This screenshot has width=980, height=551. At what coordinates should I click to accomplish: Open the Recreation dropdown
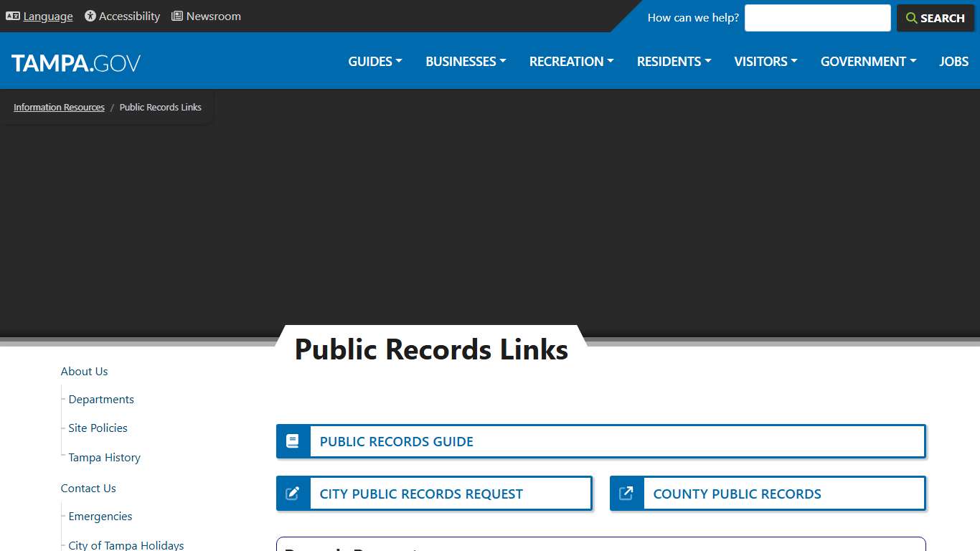(x=570, y=62)
